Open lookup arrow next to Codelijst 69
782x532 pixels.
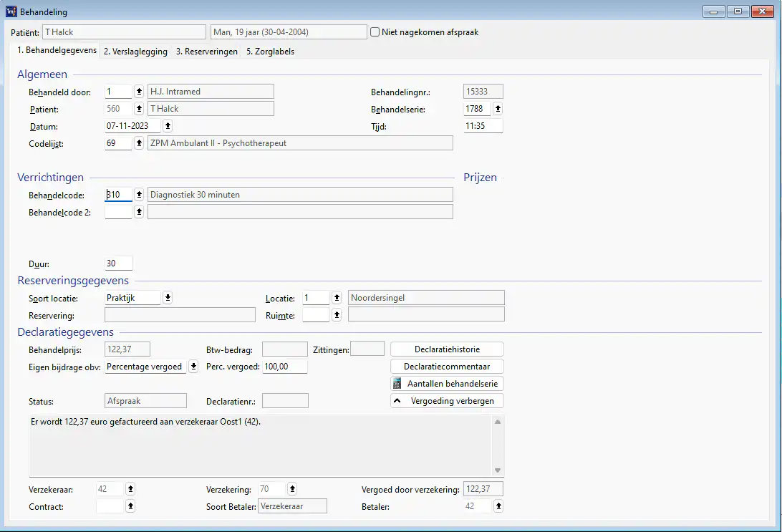point(139,143)
